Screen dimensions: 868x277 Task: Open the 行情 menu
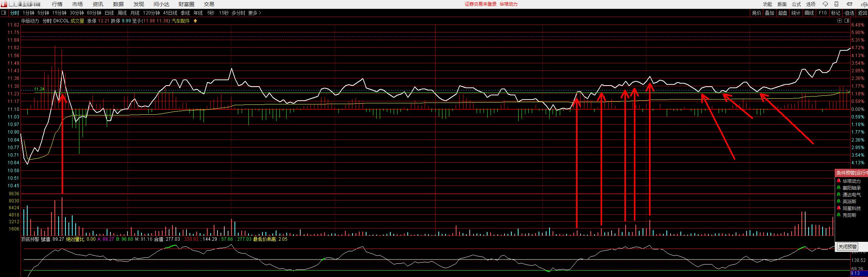pyautogui.click(x=57, y=4)
